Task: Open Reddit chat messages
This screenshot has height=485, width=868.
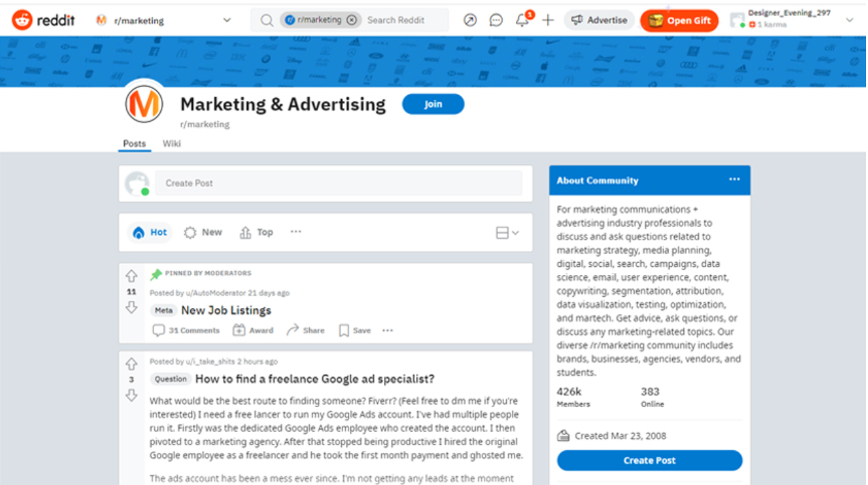Action: coord(496,20)
